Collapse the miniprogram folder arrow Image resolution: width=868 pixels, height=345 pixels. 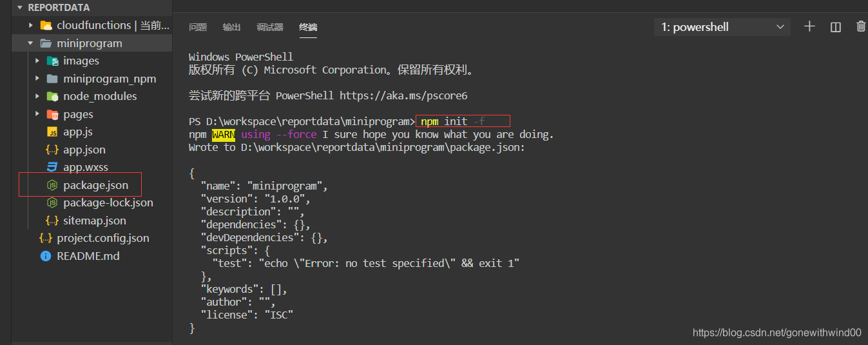(x=30, y=43)
